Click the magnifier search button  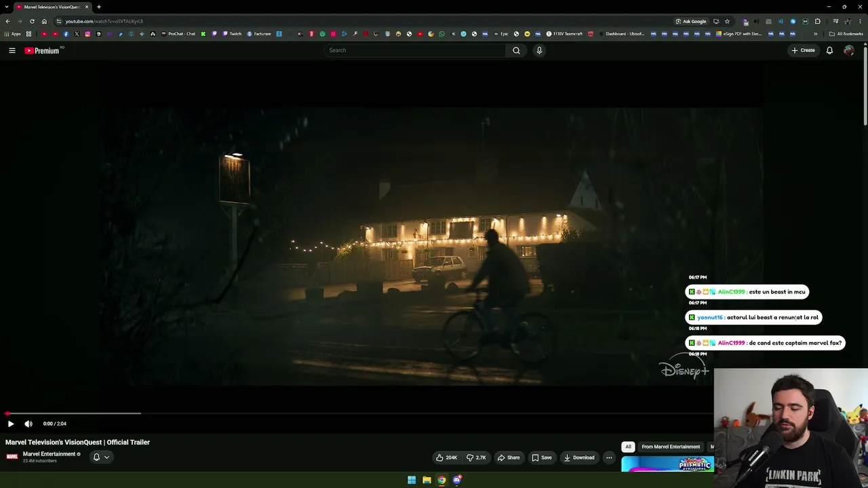pyautogui.click(x=516, y=50)
